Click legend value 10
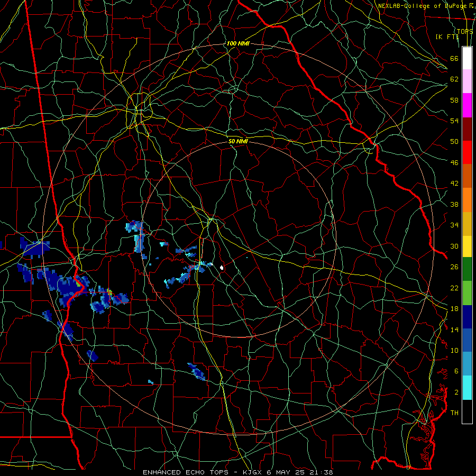This screenshot has width=476, height=476. [454, 350]
